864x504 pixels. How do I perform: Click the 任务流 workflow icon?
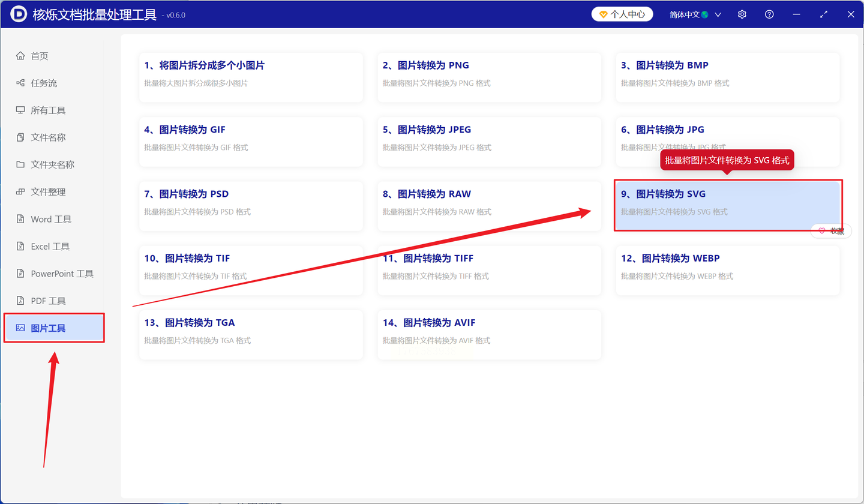[x=20, y=83]
